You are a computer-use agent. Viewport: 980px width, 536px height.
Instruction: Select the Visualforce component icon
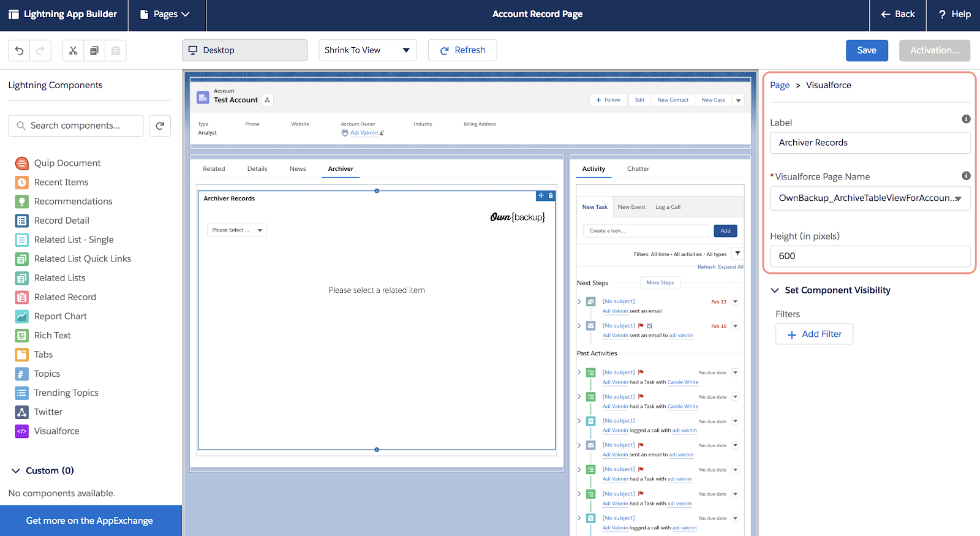pyautogui.click(x=22, y=431)
